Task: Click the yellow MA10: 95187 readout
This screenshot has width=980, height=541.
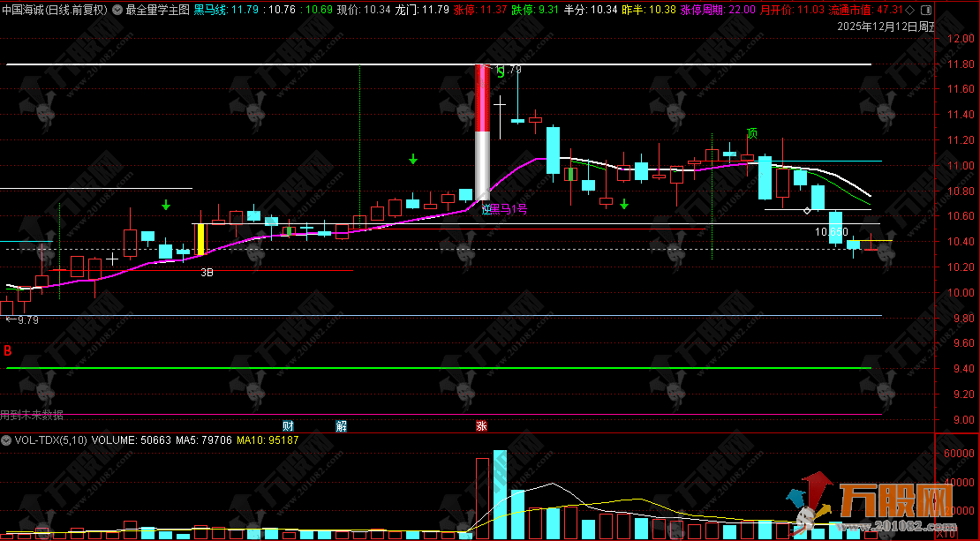Action: tap(268, 440)
